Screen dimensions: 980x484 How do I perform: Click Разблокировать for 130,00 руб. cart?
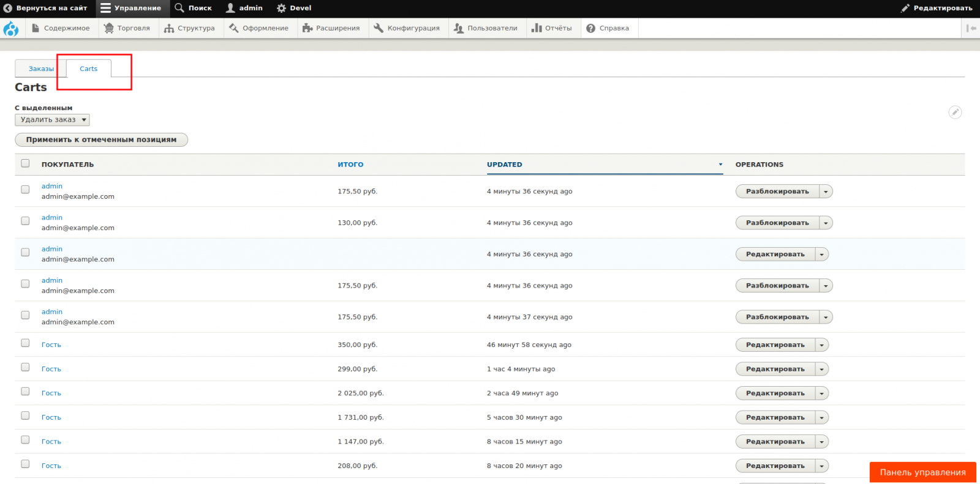(777, 223)
